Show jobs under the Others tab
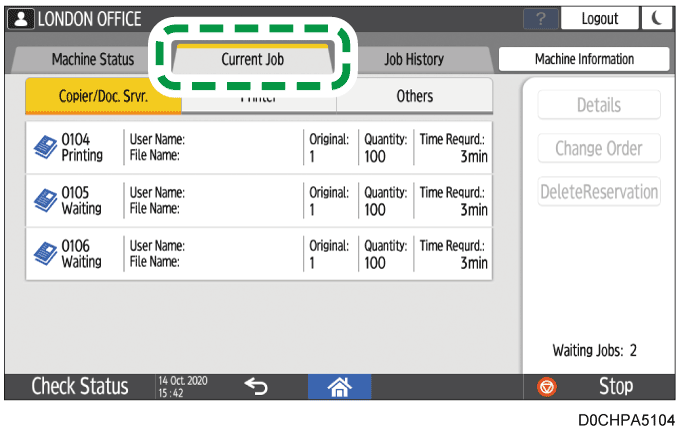The width and height of the screenshot is (679, 431). point(414,96)
